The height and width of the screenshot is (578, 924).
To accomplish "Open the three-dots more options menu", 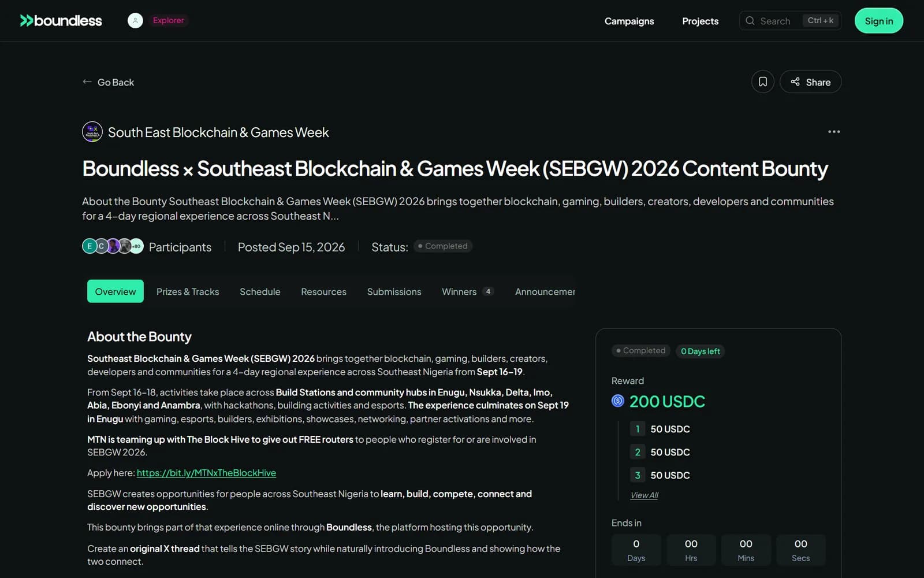I will tap(834, 132).
